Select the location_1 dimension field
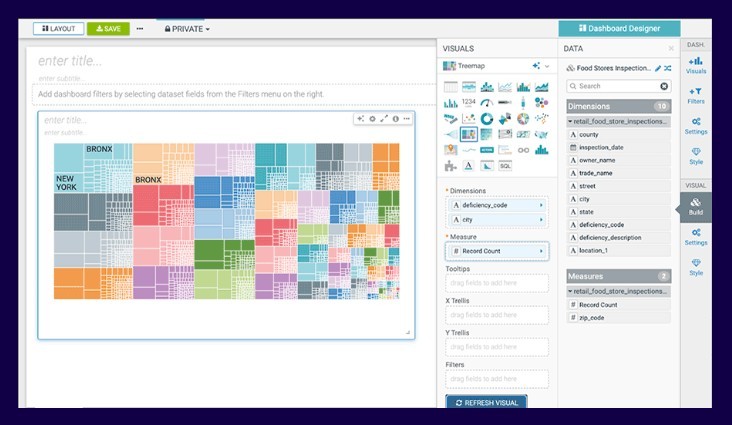 [x=619, y=251]
